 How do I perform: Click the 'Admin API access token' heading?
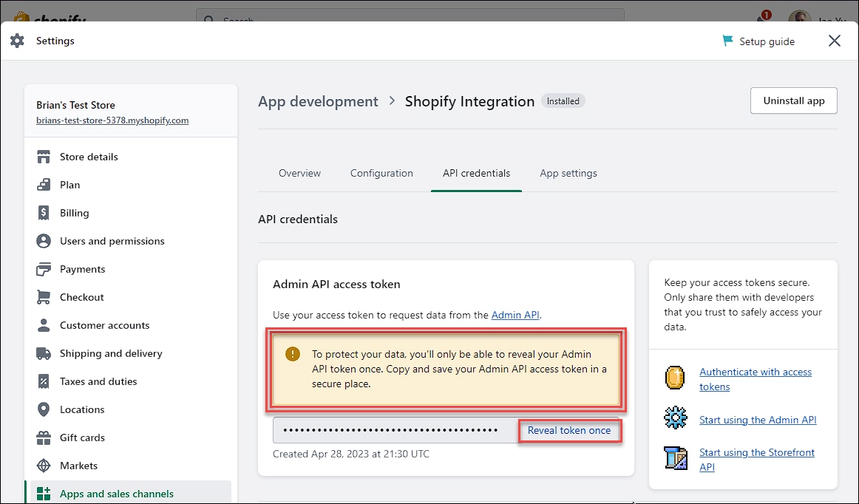click(x=336, y=285)
